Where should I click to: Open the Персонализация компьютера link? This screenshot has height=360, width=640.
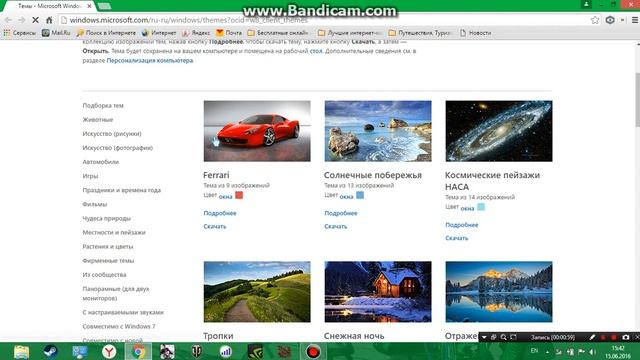150,60
